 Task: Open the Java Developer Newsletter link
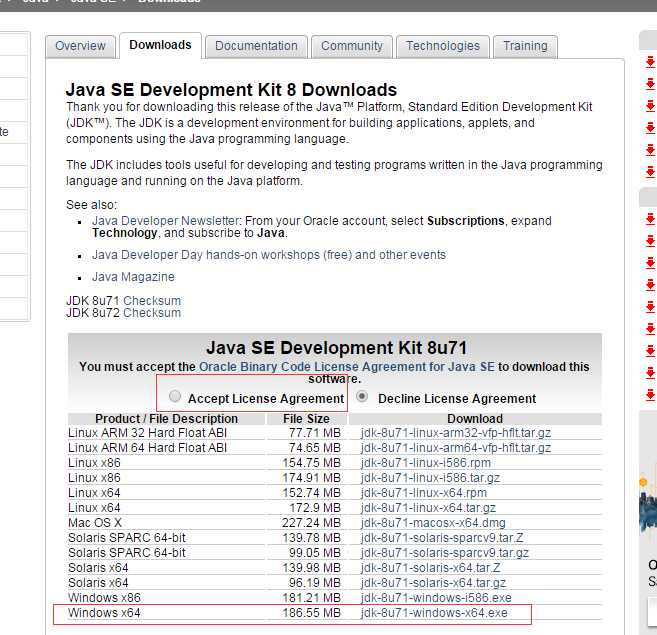(166, 220)
